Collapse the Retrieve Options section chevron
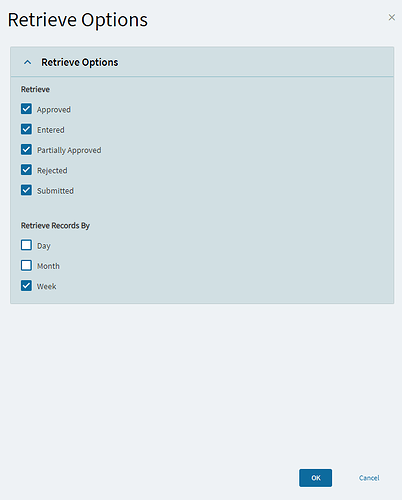This screenshot has height=500, width=402. coord(28,62)
